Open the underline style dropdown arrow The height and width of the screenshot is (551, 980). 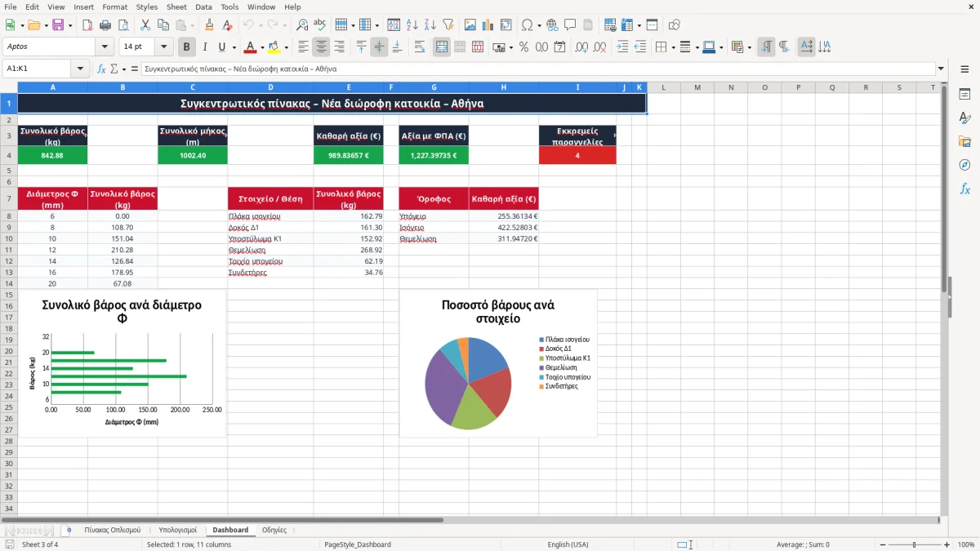click(234, 47)
